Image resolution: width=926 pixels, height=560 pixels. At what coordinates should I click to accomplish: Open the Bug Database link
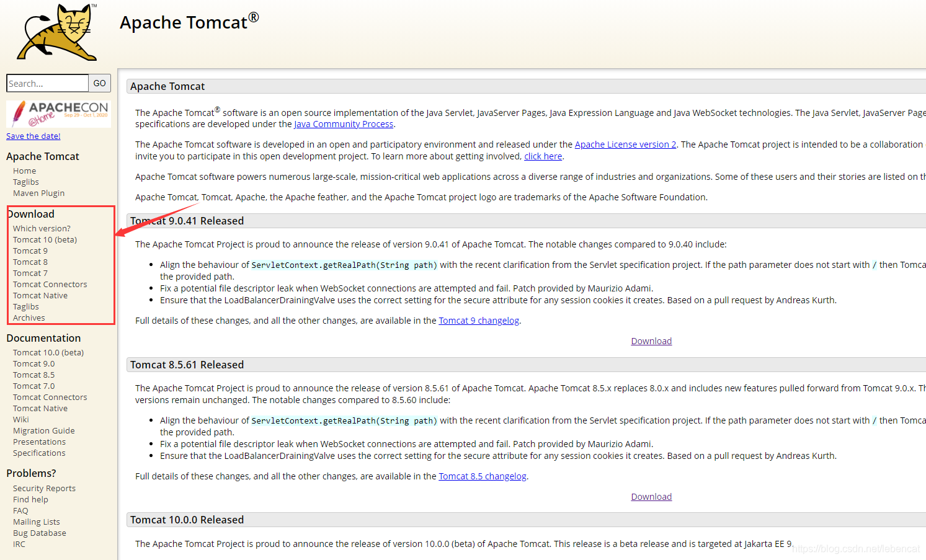40,533
